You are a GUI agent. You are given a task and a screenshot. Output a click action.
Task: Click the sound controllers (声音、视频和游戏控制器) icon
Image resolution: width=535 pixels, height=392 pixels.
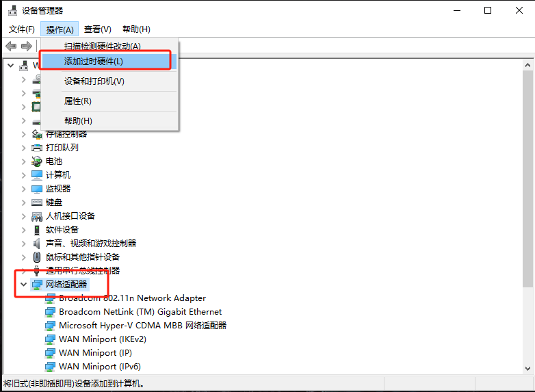pos(37,244)
